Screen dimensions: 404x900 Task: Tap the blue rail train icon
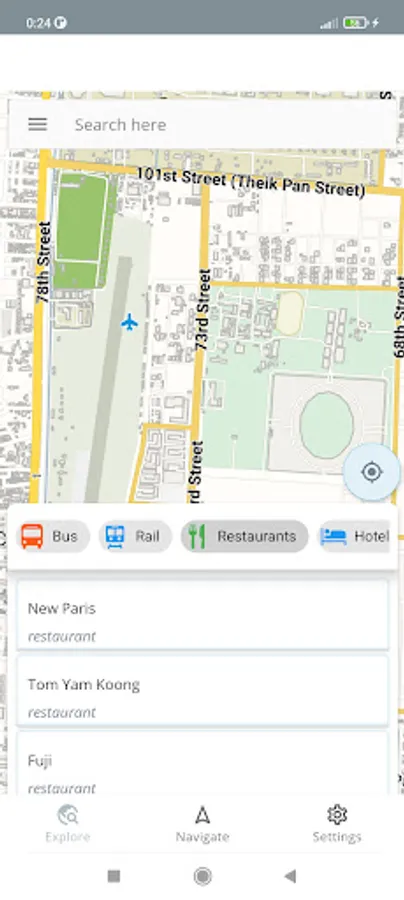(x=115, y=537)
